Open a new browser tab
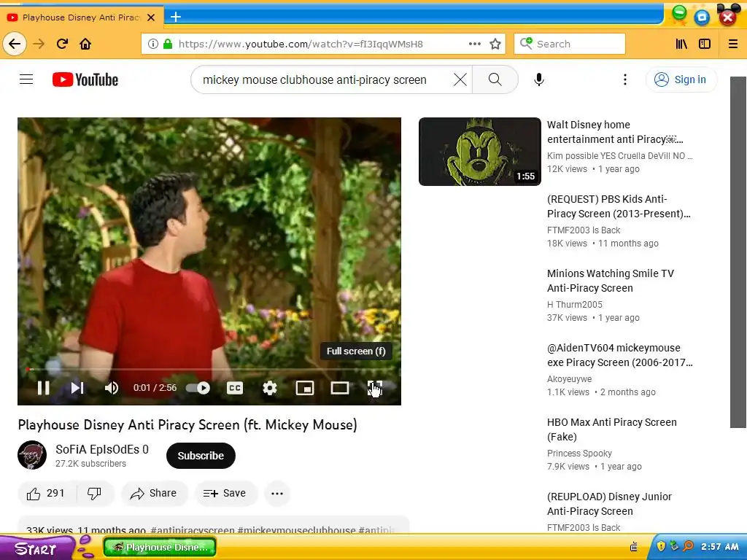The image size is (747, 560). click(175, 17)
